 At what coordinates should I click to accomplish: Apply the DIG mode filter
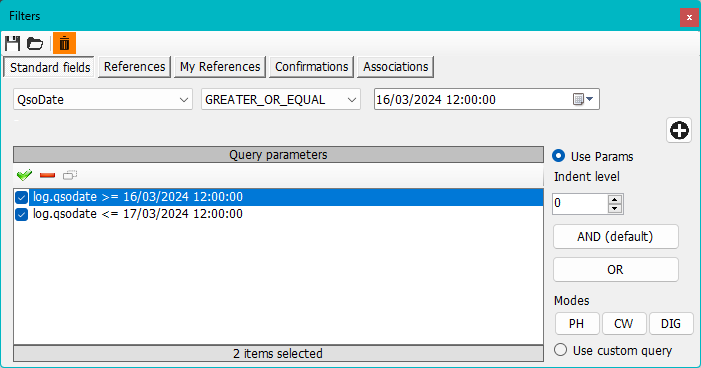pos(671,324)
